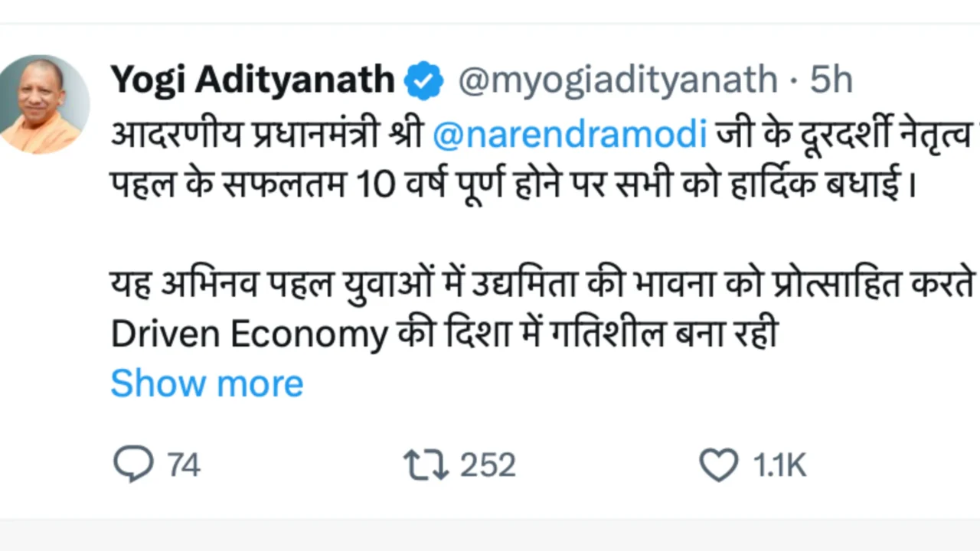This screenshot has width=980, height=551.
Task: Open the reply icon on the tweet
Action: pos(134,464)
